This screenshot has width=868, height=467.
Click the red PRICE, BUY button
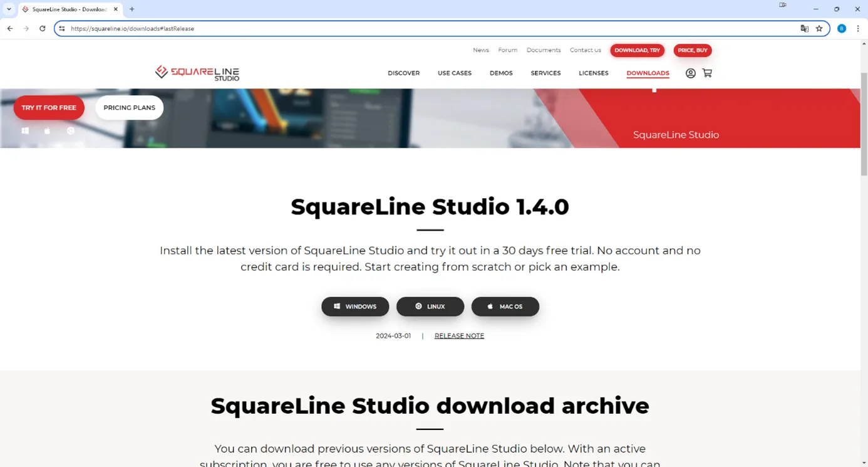coord(693,50)
